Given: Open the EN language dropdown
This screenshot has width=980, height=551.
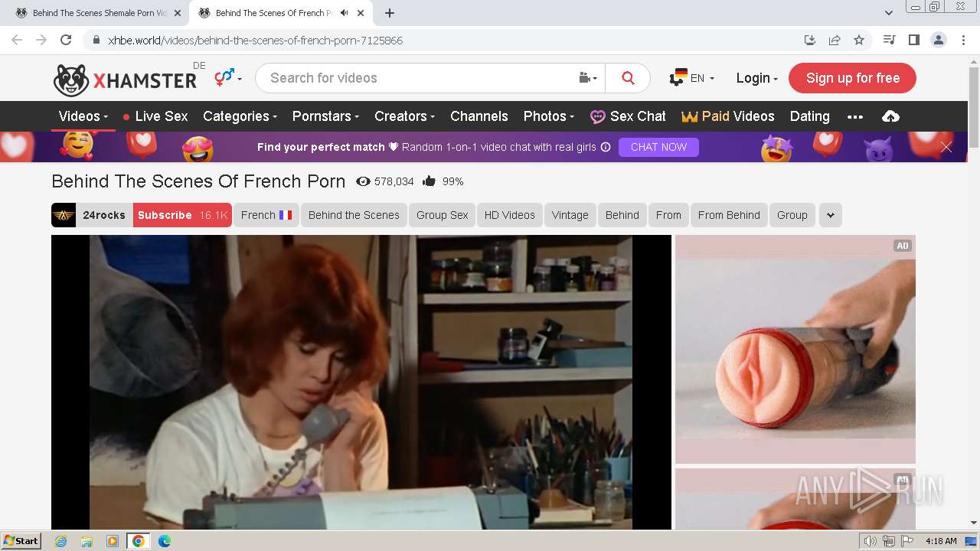Looking at the screenshot, I should pos(692,78).
